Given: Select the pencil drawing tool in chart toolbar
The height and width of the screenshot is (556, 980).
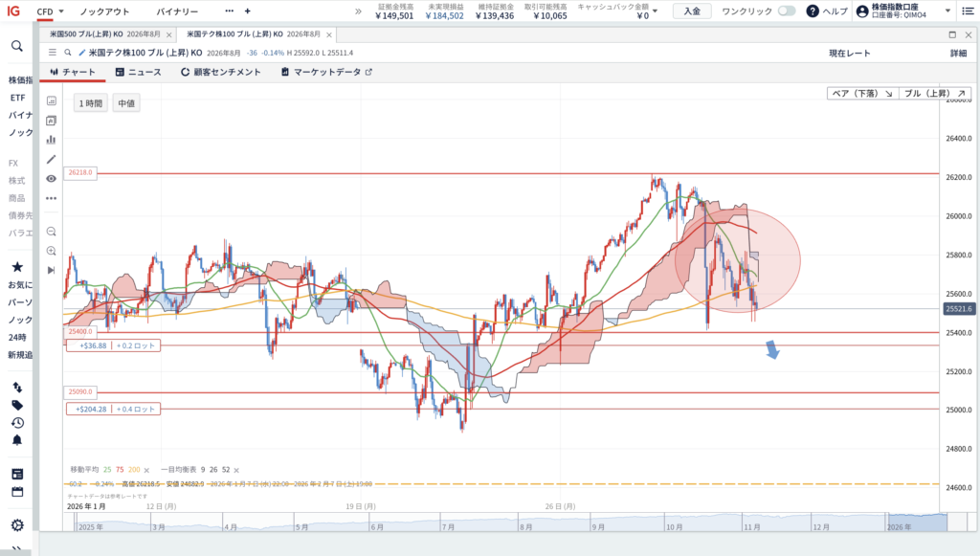Looking at the screenshot, I should pyautogui.click(x=51, y=159).
